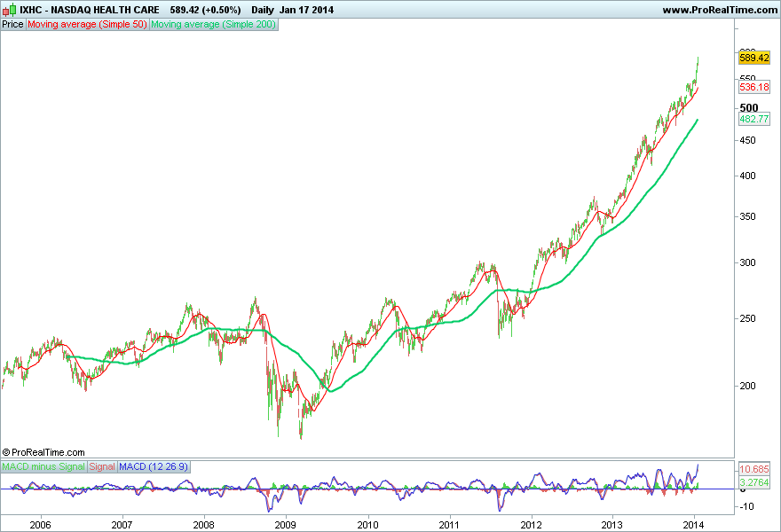This screenshot has height=532, width=781.
Task: Select the 2009 time axis label
Action: pyautogui.click(x=286, y=525)
